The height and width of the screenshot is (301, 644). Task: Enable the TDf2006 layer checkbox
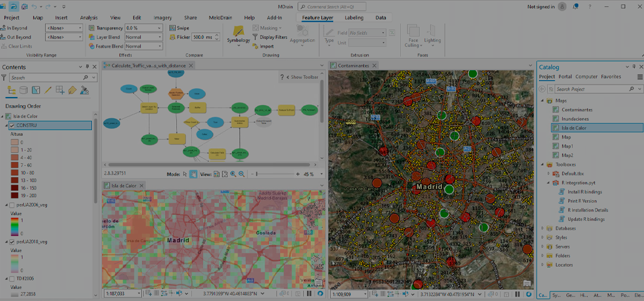12,279
